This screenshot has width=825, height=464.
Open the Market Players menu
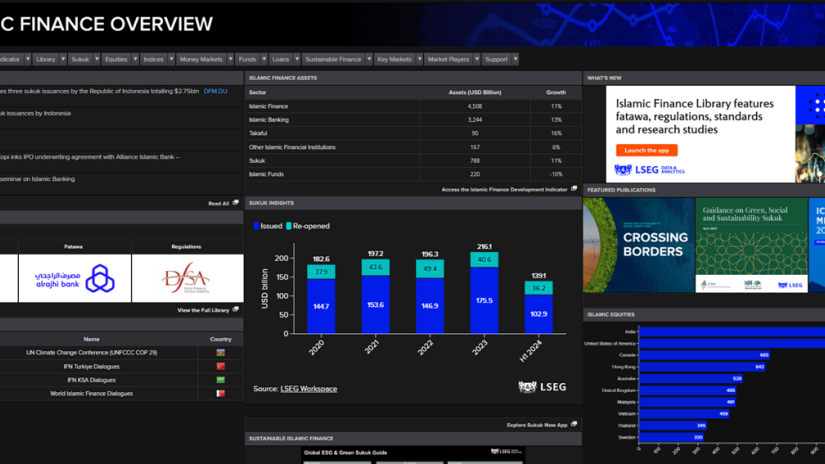pyautogui.click(x=448, y=59)
